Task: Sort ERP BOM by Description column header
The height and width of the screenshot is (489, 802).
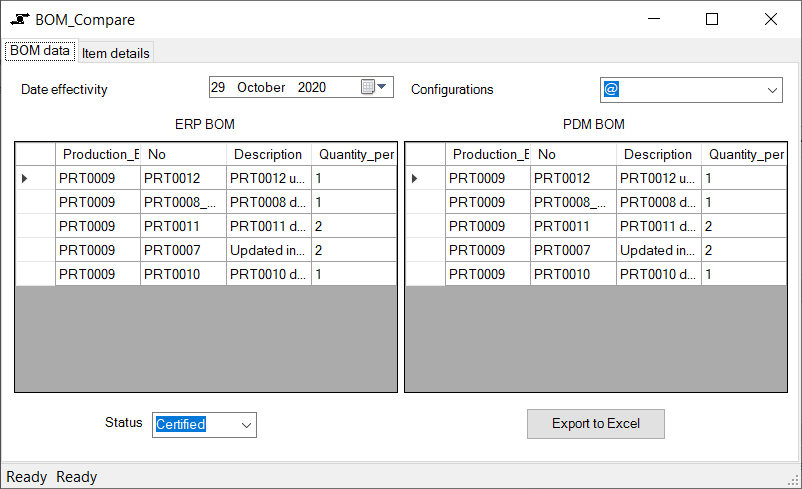Action: (268, 154)
